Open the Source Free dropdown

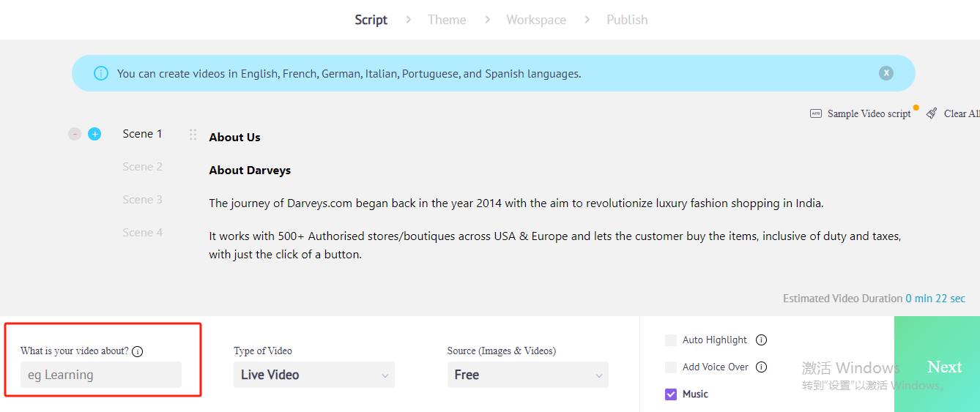[x=528, y=375]
